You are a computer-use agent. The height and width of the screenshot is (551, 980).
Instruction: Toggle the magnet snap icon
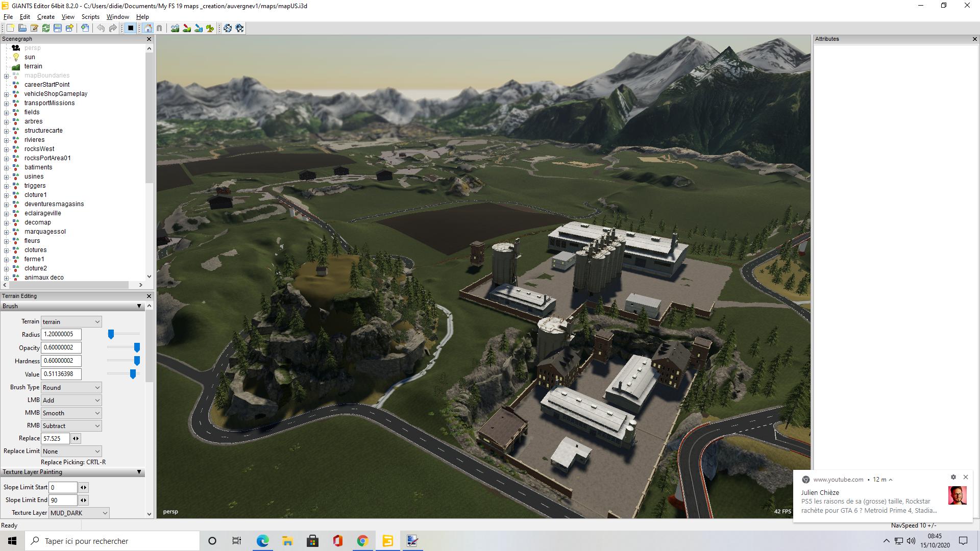159,28
